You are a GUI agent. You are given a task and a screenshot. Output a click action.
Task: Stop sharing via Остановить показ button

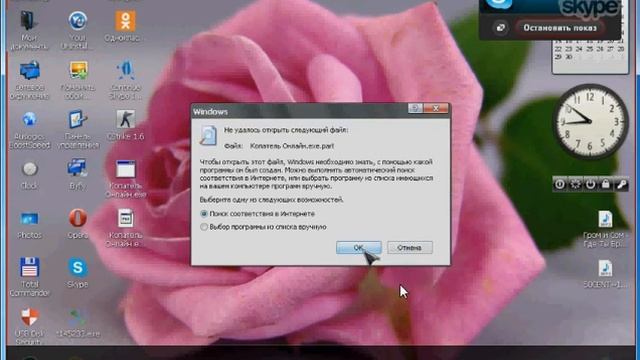(x=560, y=28)
